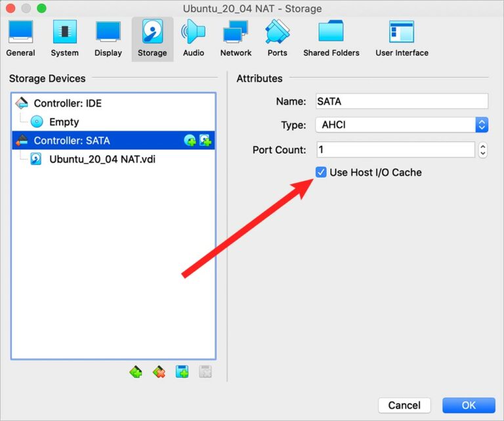This screenshot has width=504, height=421.
Task: Switch to the Display settings section
Action: 108,39
